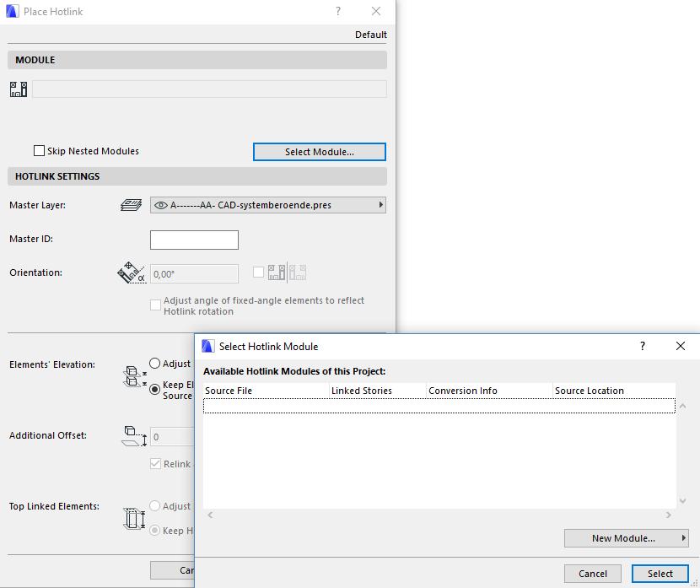
Task: Toggle Adjust angle of fixed-angle elements checkbox
Action: click(x=155, y=305)
